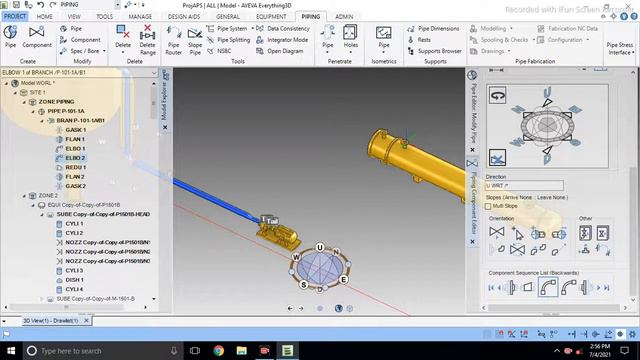This screenshot has width=640, height=360.
Task: Close the 3D View(1) Drawlist tab
Action: [86, 321]
